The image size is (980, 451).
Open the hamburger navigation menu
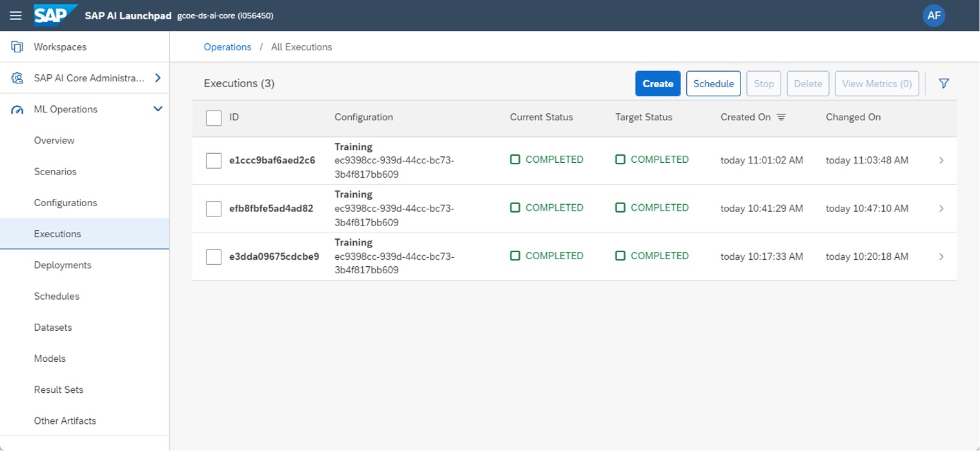(16, 16)
